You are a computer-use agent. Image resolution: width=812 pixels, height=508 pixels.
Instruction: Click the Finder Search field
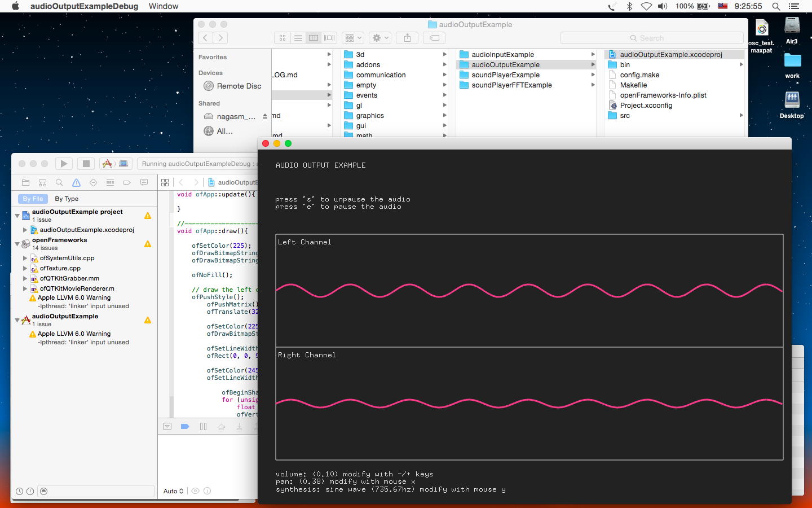point(651,38)
